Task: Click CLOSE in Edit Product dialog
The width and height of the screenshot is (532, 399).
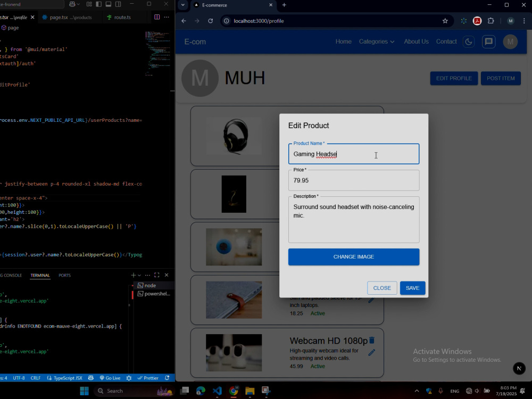Action: 381,288
